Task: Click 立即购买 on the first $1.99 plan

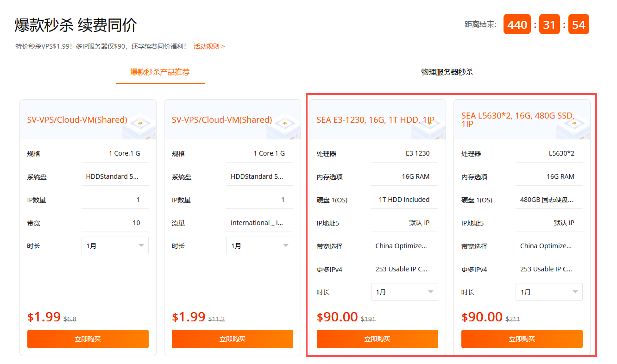Action: 88,339
